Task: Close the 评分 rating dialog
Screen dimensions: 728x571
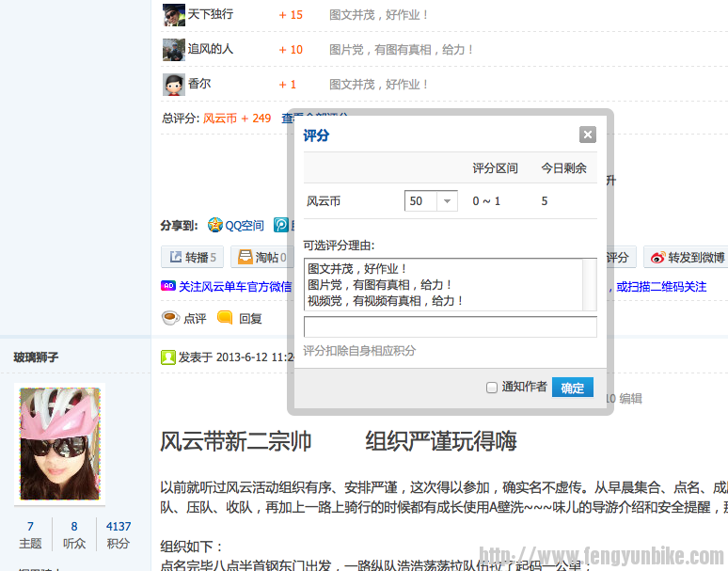Action: coord(587,135)
